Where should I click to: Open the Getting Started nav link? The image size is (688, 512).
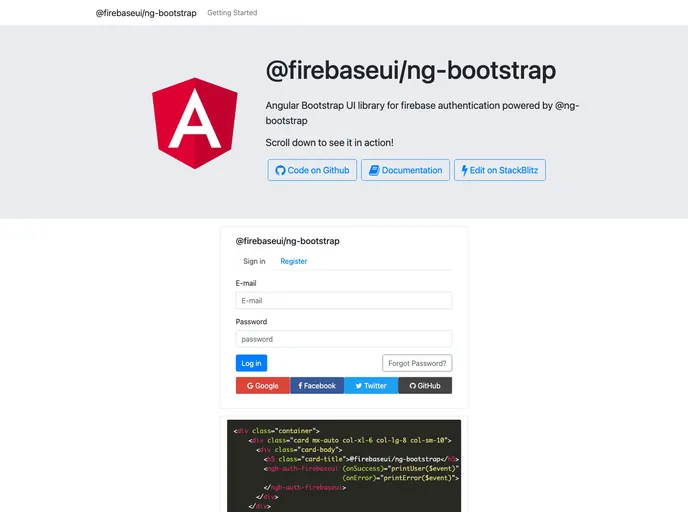[x=232, y=13]
